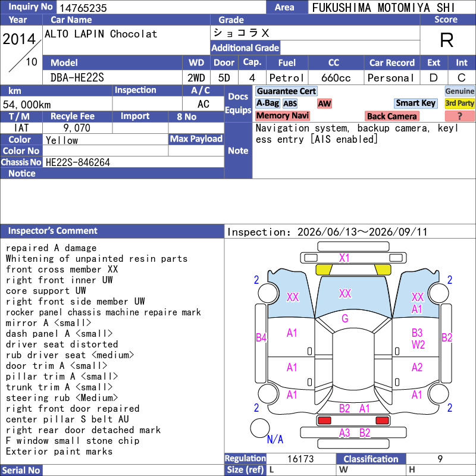The image size is (476, 476).
Task: Click the mileage 54,000km
Action: point(27,105)
